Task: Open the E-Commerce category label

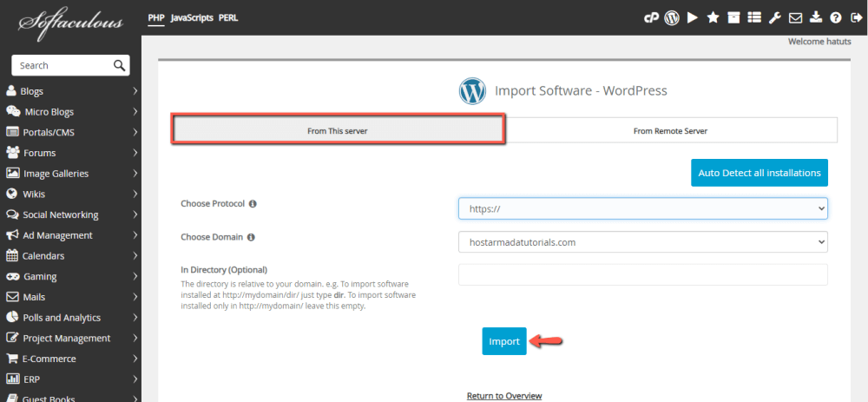Action: (49, 359)
